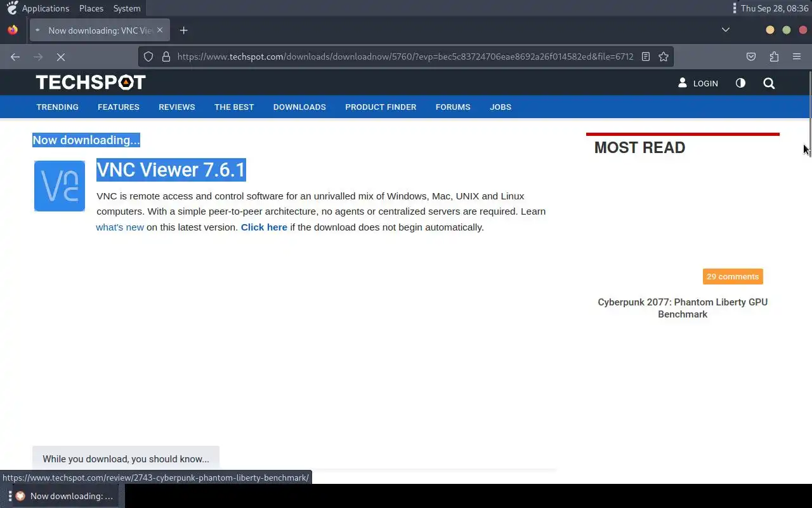This screenshot has width=812, height=508.
Task: Open the REVIEWS nav item
Action: click(x=177, y=107)
